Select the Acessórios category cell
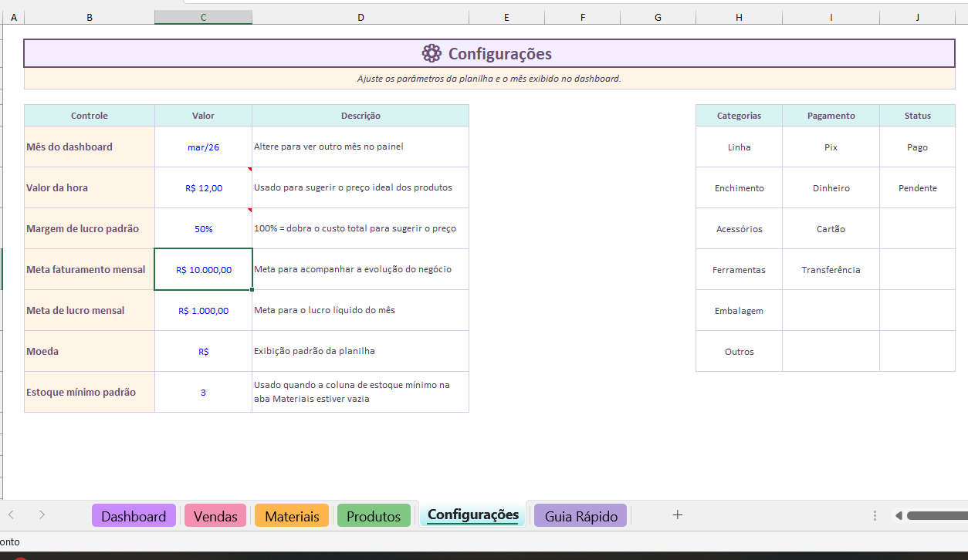Image resolution: width=968 pixels, height=560 pixels. (739, 228)
